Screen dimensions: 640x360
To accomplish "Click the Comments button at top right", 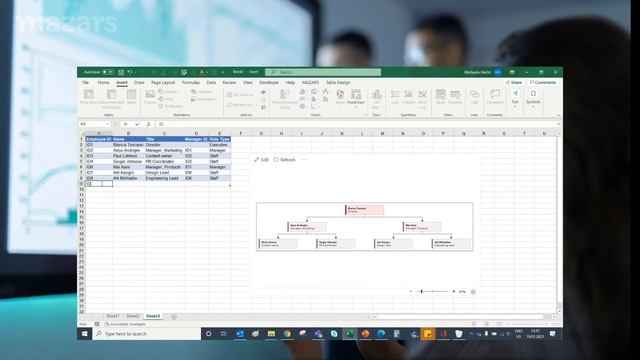I will (x=543, y=82).
